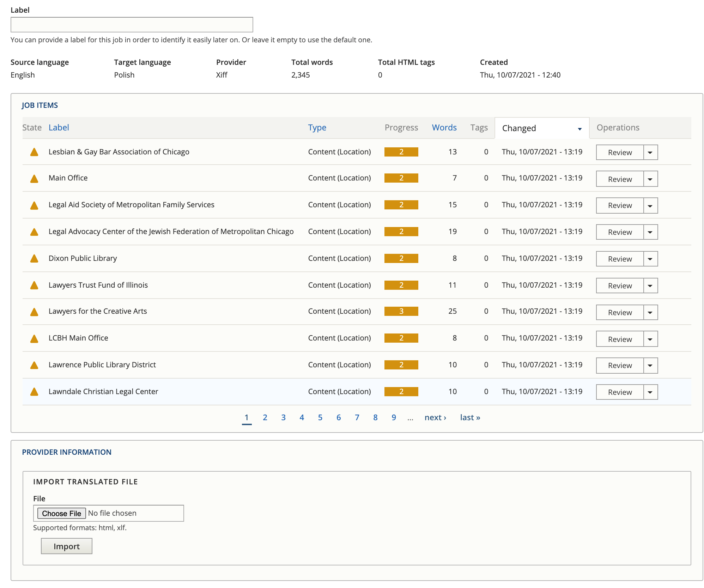The height and width of the screenshot is (588, 704).
Task: Click warning icon for Lawndale Christian Legal Center
Action: (x=34, y=392)
